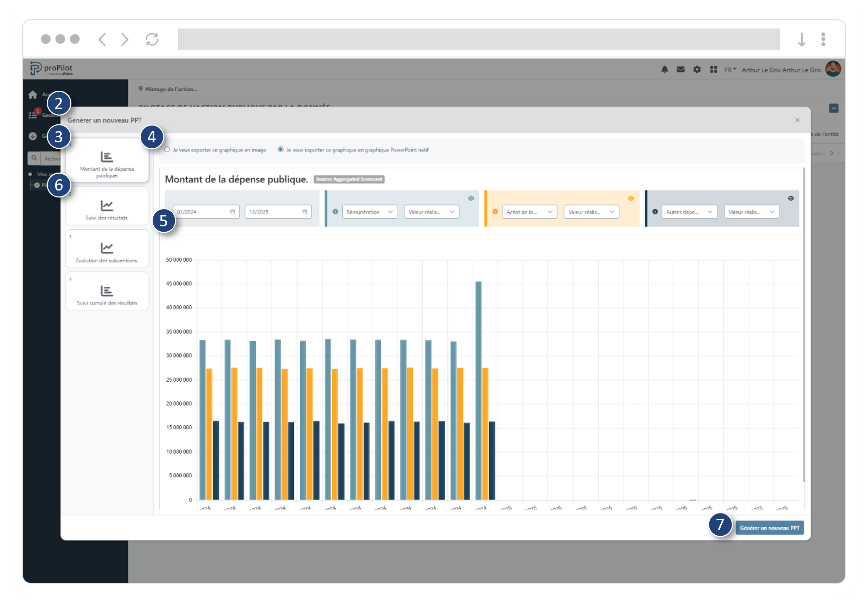Click Source: Aggregated Scorecard badge
Viewport: 868px width, 607px height.
349,179
